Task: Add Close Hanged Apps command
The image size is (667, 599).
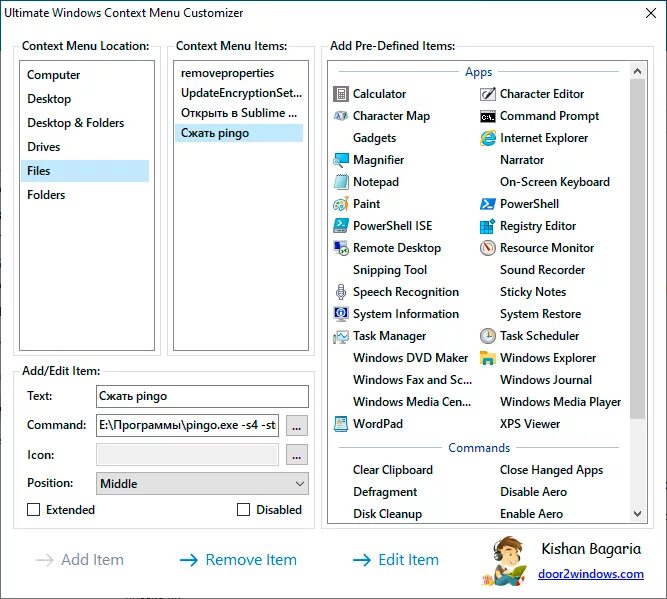Action: [551, 470]
